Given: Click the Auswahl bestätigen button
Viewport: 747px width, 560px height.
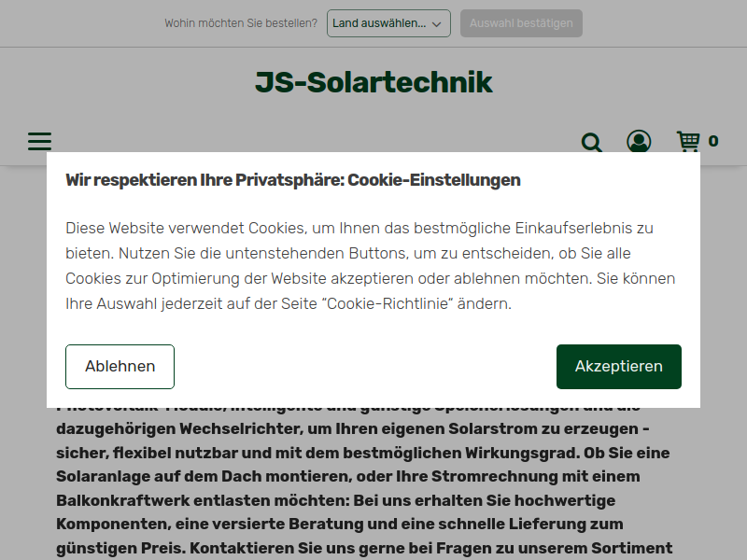Looking at the screenshot, I should pyautogui.click(x=521, y=23).
